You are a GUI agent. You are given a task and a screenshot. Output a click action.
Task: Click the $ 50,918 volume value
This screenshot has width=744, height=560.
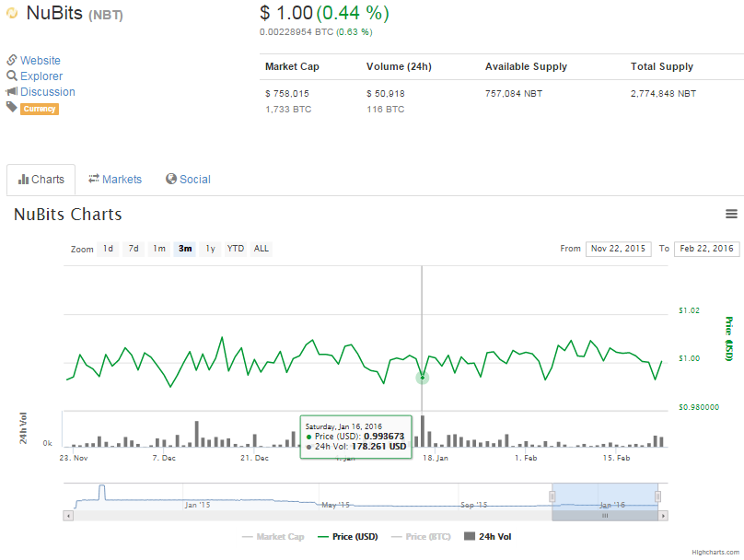click(x=386, y=94)
